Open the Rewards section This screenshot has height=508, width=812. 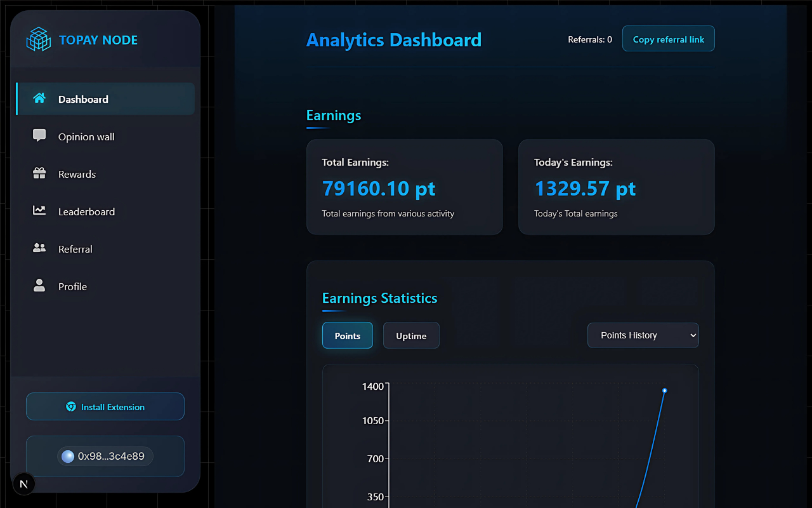click(x=105, y=174)
